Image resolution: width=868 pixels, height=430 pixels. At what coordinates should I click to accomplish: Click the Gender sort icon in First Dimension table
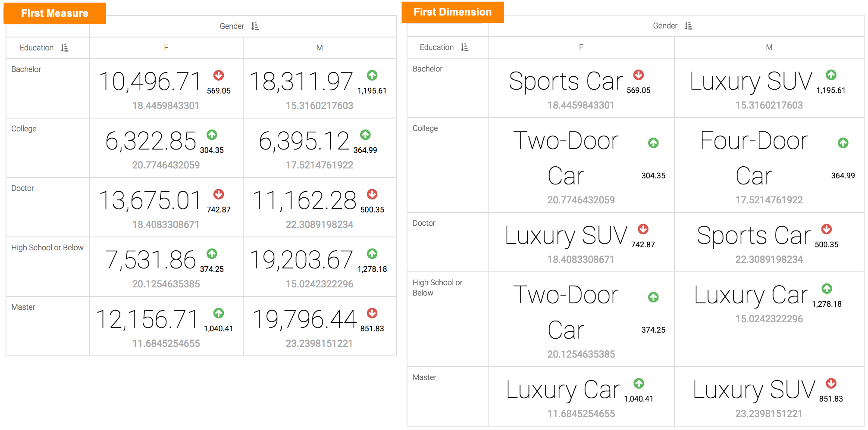coord(689,26)
